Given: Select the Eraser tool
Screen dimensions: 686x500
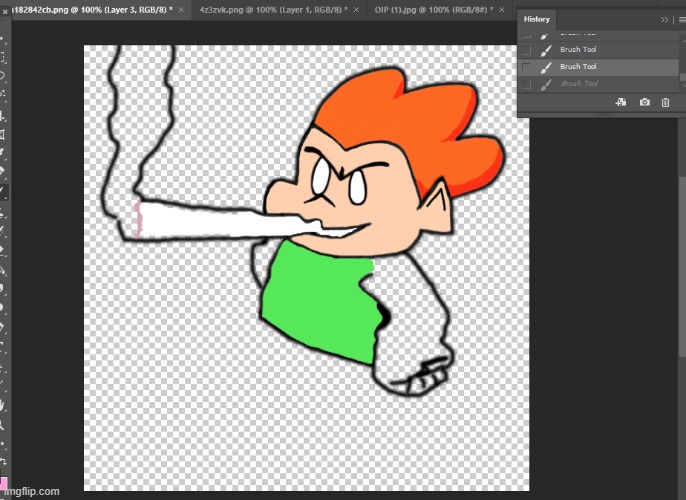Looking at the screenshot, I should [x=2, y=251].
